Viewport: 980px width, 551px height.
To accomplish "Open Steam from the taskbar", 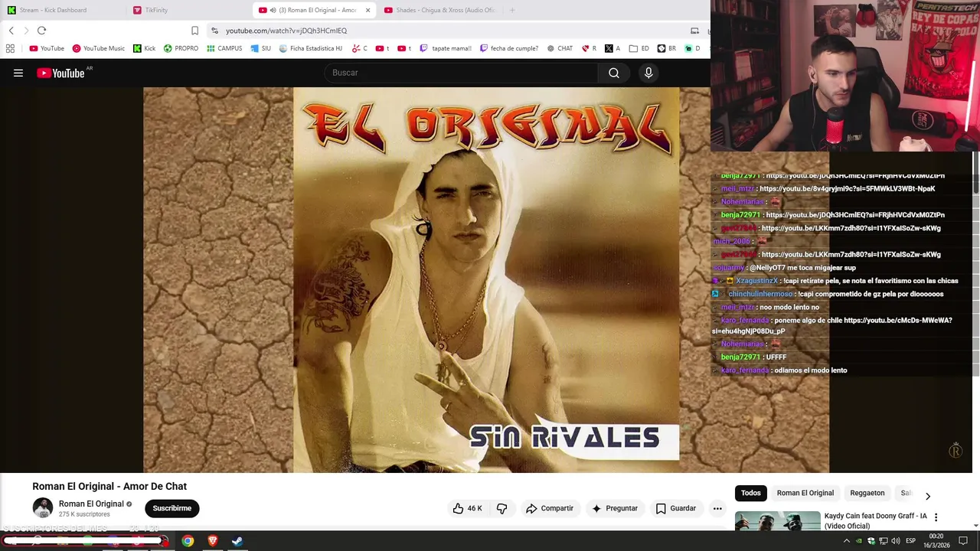I will pyautogui.click(x=237, y=541).
